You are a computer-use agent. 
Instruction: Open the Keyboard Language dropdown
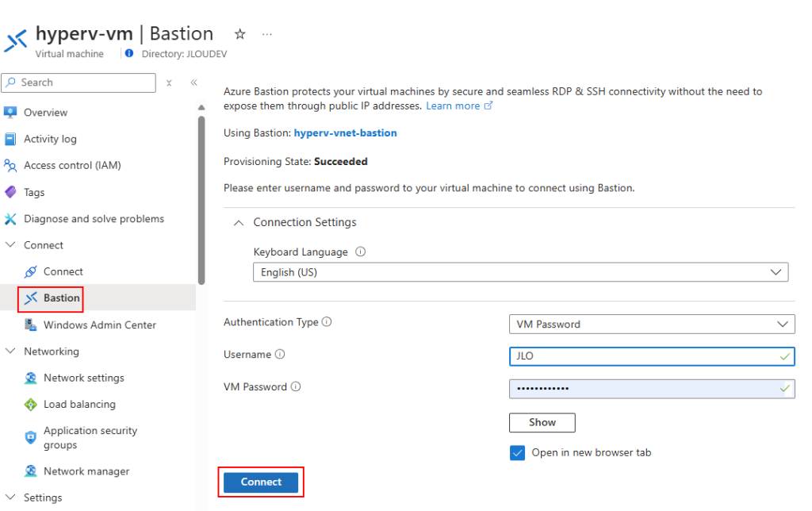click(x=520, y=273)
